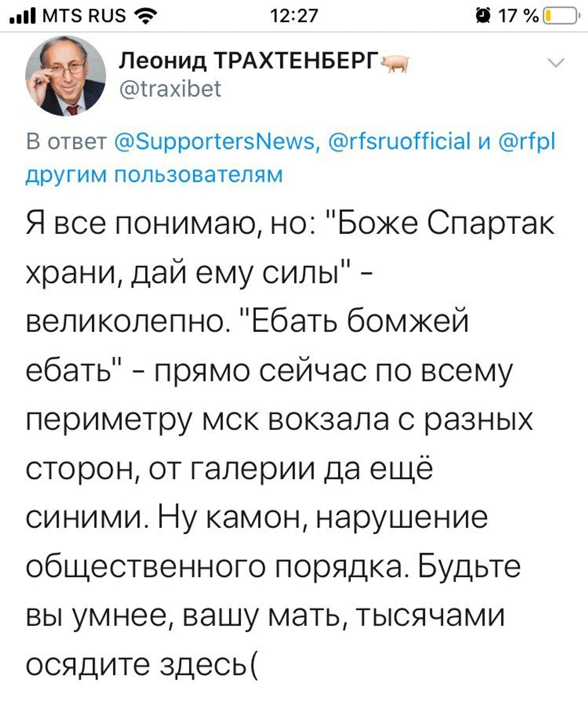
Task: Show "другим пользователям" reply recipients
Action: (154, 174)
